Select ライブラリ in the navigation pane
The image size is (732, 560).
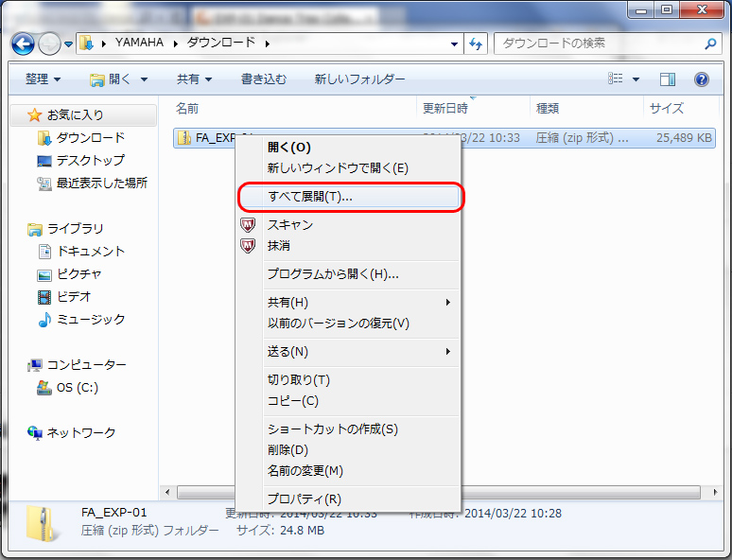[x=75, y=228]
